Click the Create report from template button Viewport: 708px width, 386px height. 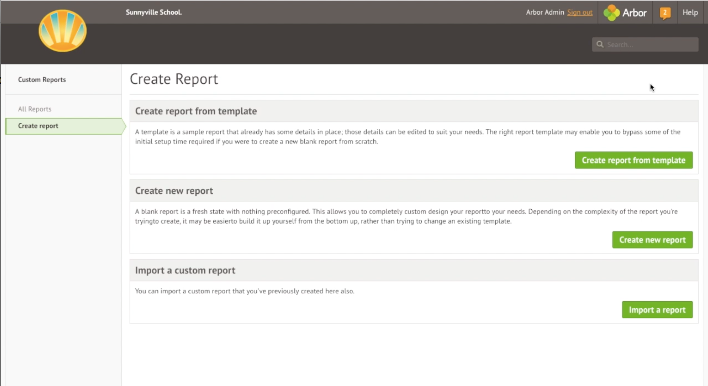coord(633,160)
